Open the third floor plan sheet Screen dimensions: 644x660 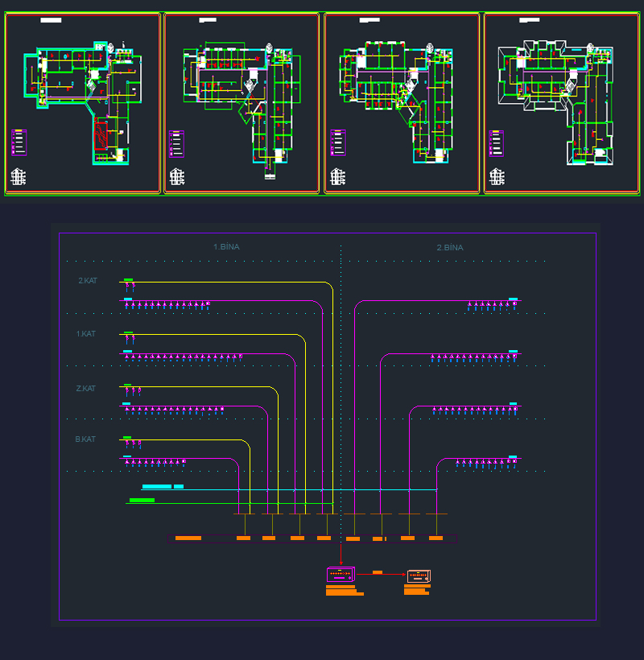401,103
